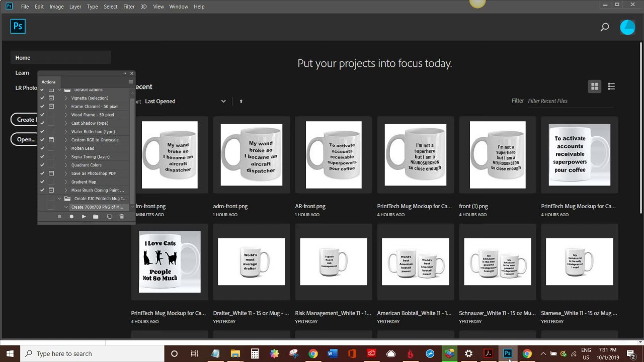Open the Action Center notifications icon
The height and width of the screenshot is (362, 644).
click(631, 353)
